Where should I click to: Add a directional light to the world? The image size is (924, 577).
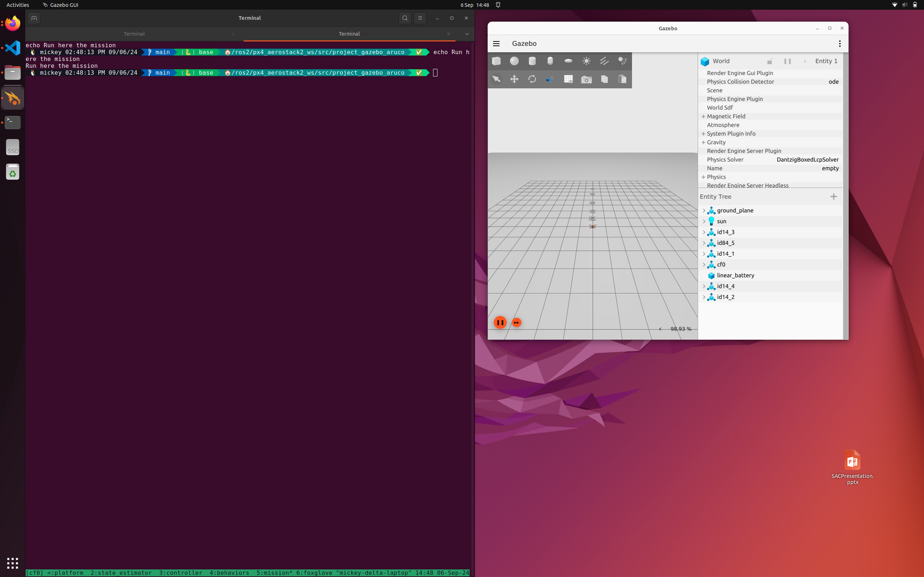coord(605,61)
